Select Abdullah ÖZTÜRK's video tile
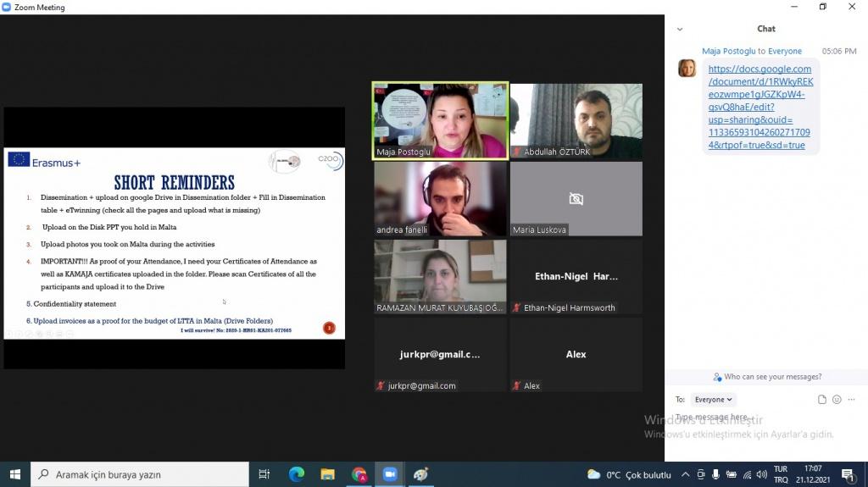 576,120
